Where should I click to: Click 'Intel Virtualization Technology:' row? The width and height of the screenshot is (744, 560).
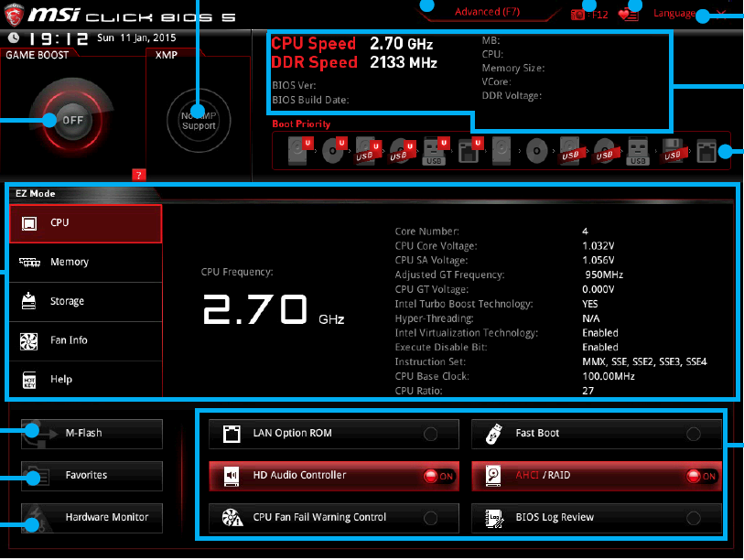506,333
